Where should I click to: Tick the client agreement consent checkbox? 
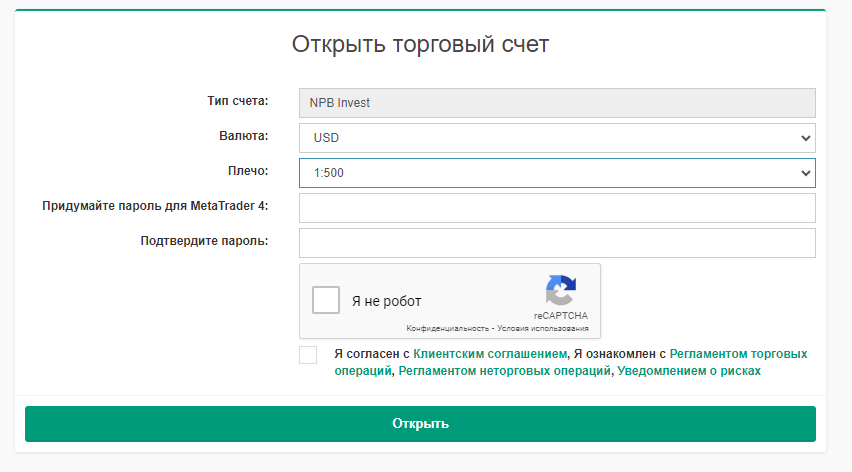click(x=308, y=355)
